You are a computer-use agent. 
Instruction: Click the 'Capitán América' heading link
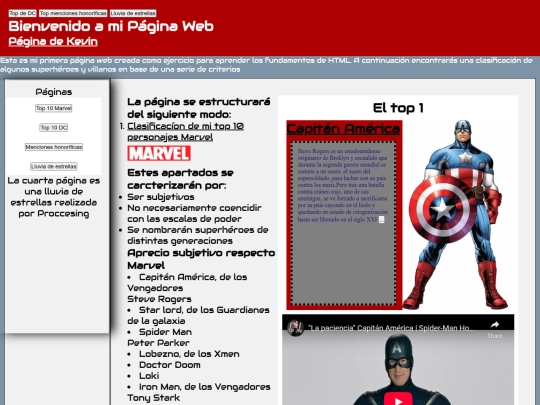point(343,129)
